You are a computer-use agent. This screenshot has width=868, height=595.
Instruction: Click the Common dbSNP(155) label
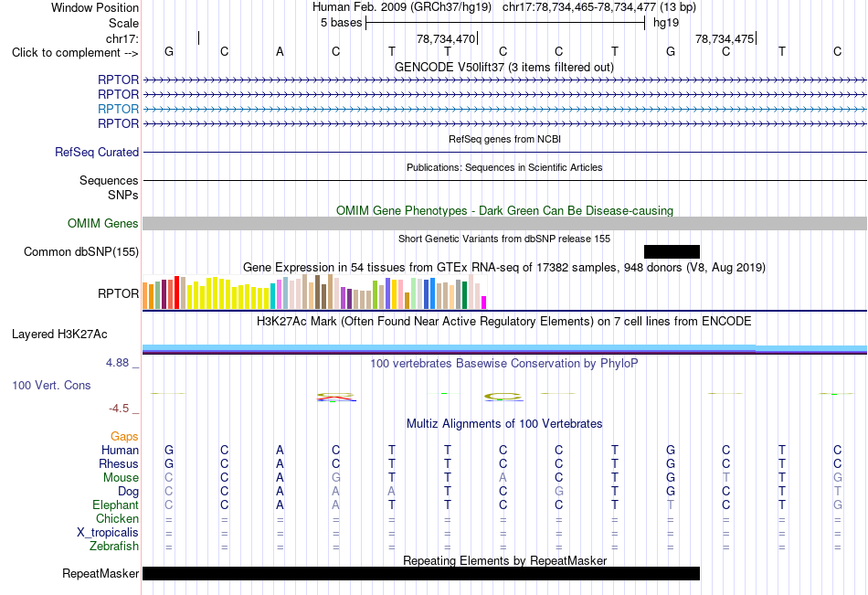(x=81, y=251)
